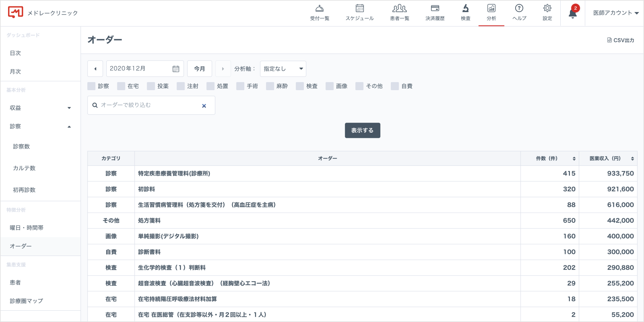Click the notification bell icon
The image size is (644, 322).
pos(573,14)
